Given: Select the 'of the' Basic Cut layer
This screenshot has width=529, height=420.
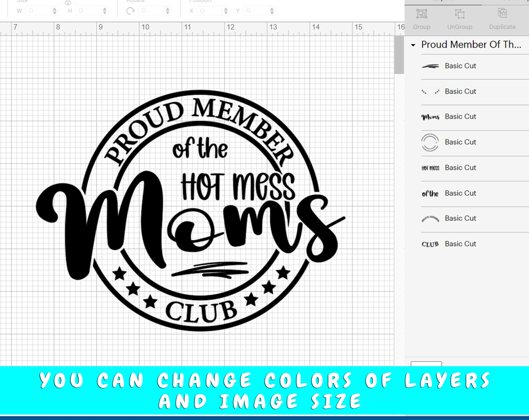Looking at the screenshot, I should (x=461, y=193).
